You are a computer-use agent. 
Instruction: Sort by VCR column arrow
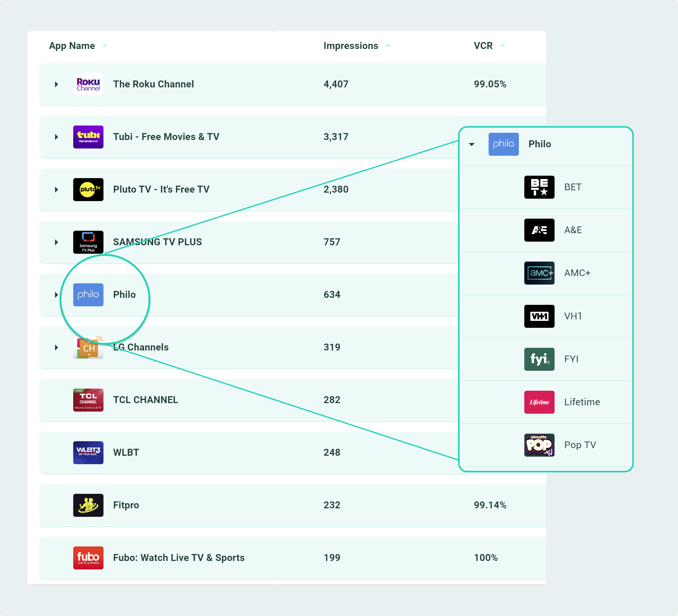503,46
